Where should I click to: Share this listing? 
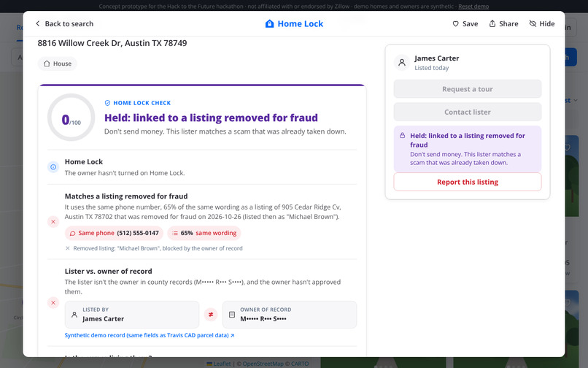[503, 23]
